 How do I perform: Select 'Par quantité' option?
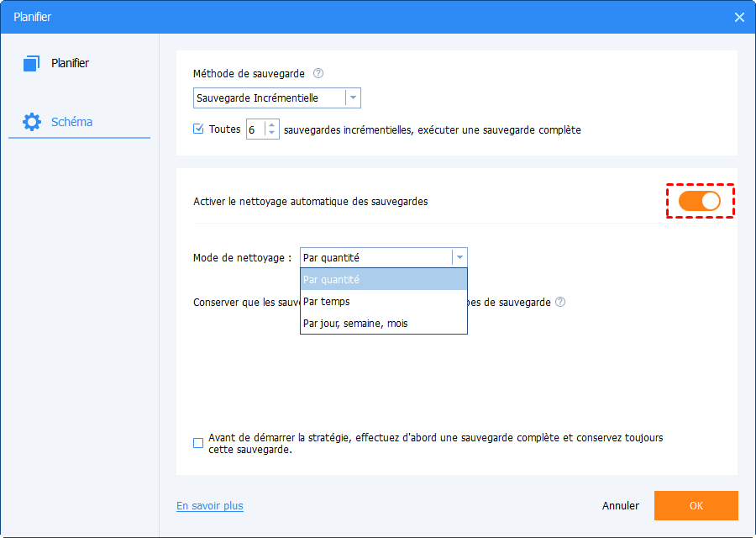point(384,279)
